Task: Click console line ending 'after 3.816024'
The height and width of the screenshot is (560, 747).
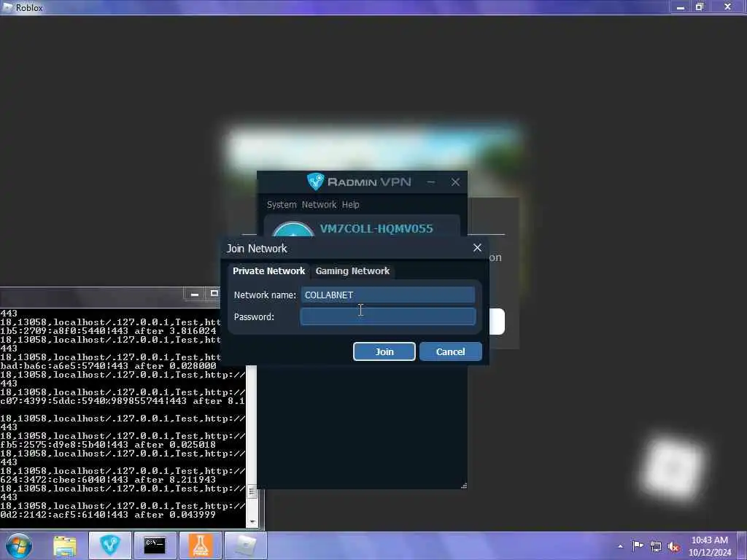Action: pyautogui.click(x=108, y=330)
